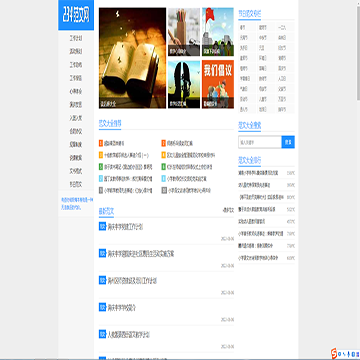The width and height of the screenshot is (360, 360).
Task: Click the blue 范文网 site logo
Action: pos(76,16)
